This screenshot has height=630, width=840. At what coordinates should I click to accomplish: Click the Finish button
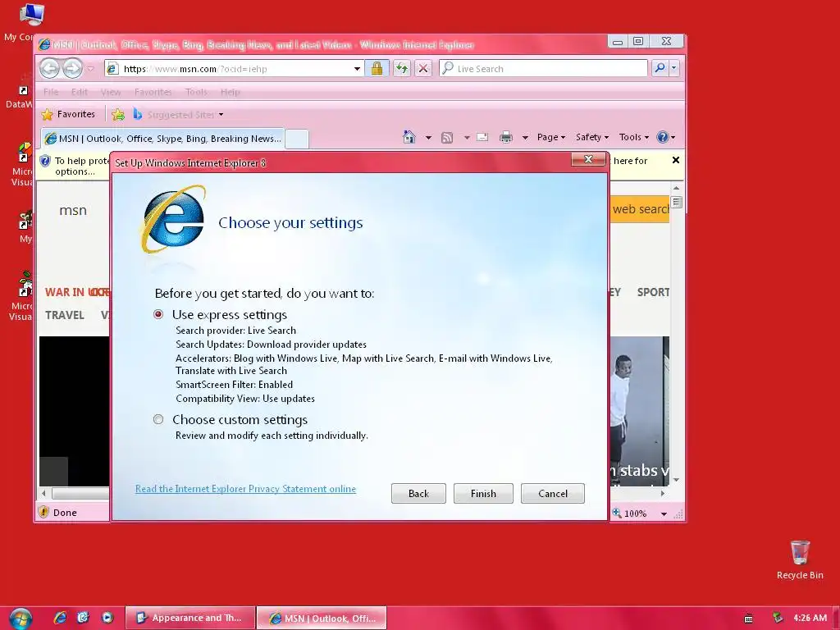(483, 493)
